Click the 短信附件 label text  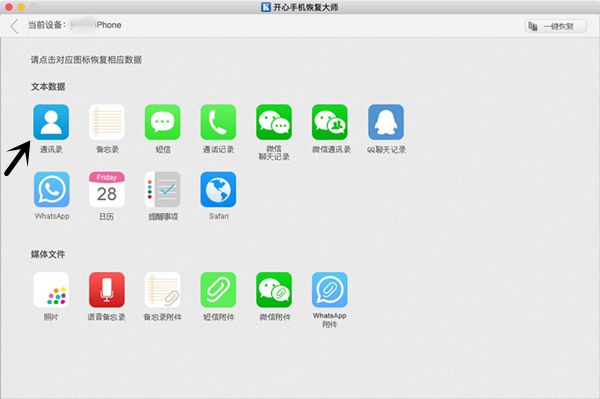point(218,317)
